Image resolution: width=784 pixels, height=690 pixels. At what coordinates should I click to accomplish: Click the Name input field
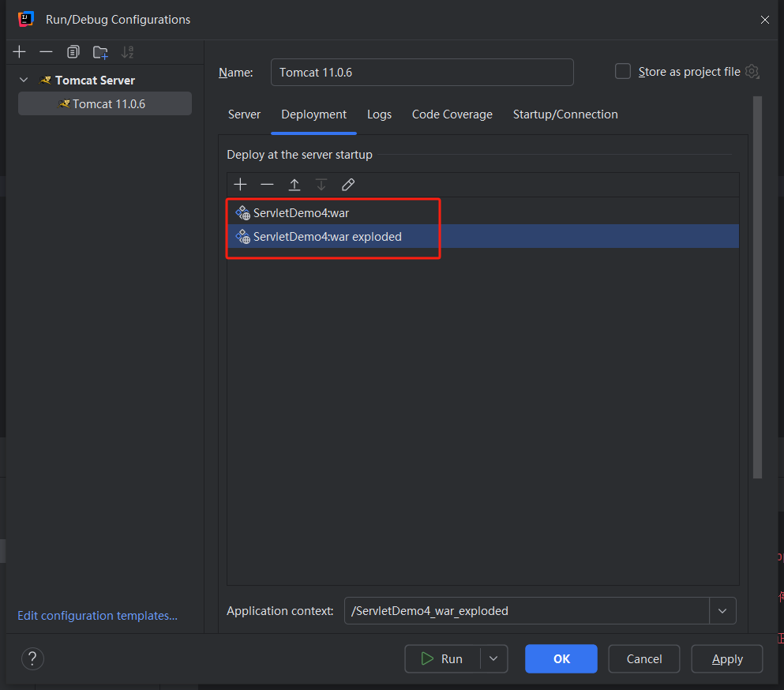(x=422, y=72)
